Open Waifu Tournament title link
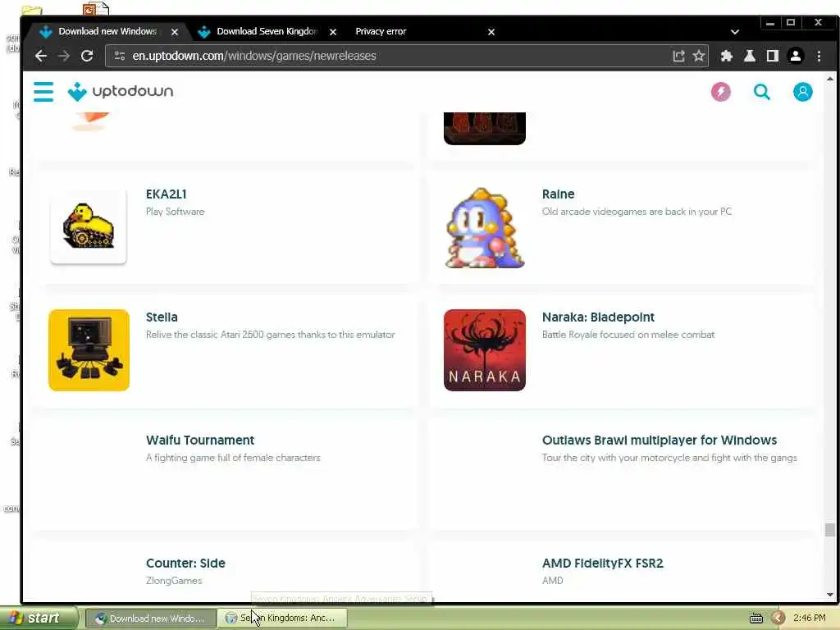 coord(200,441)
